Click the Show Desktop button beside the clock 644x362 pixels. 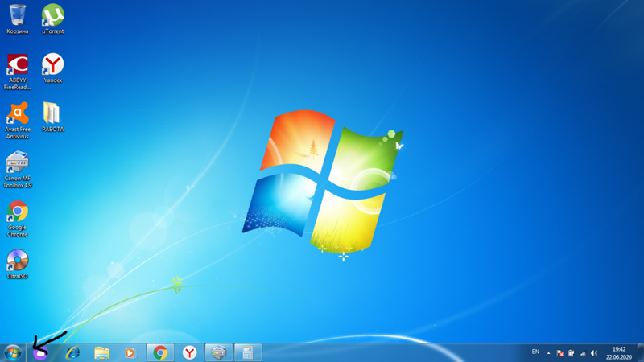pos(640,353)
